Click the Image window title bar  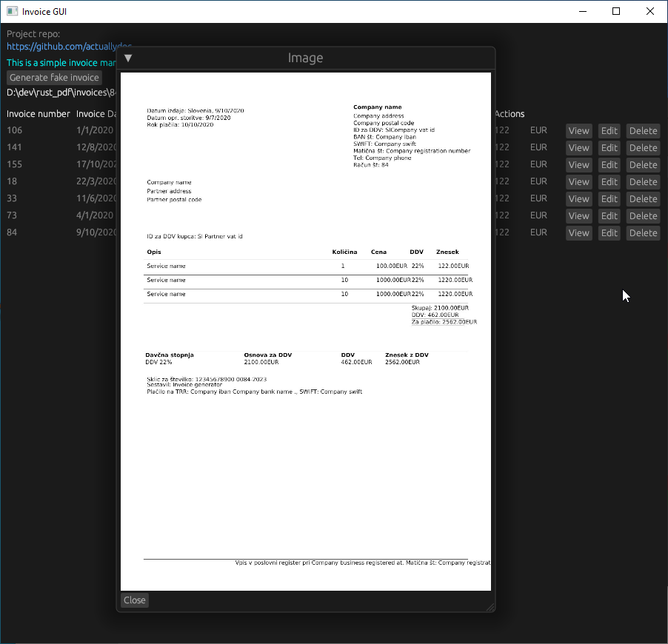click(305, 58)
